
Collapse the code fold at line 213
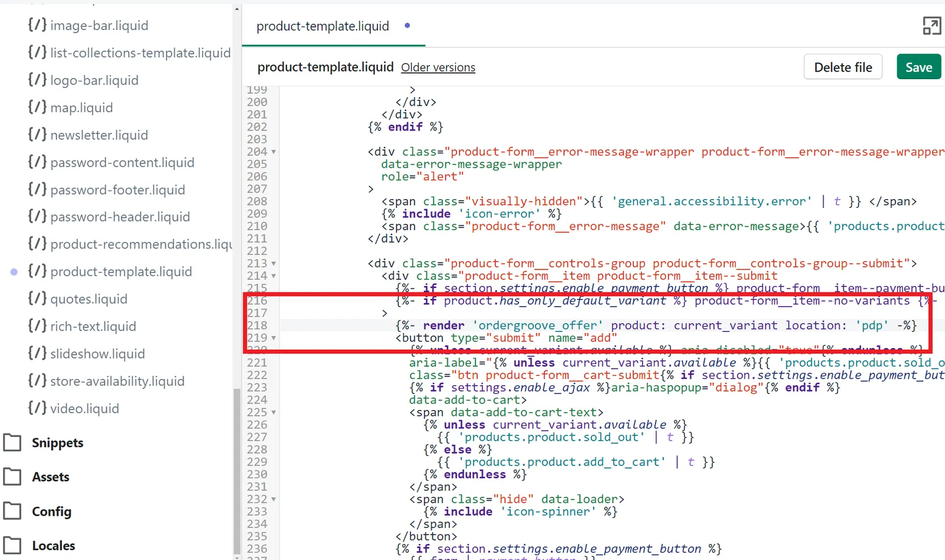click(x=273, y=263)
